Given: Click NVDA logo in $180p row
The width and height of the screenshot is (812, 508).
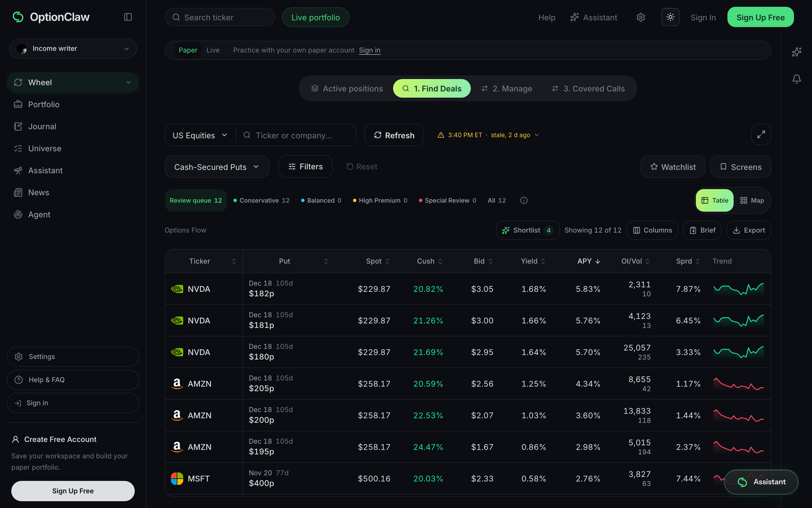Looking at the screenshot, I should click(177, 352).
